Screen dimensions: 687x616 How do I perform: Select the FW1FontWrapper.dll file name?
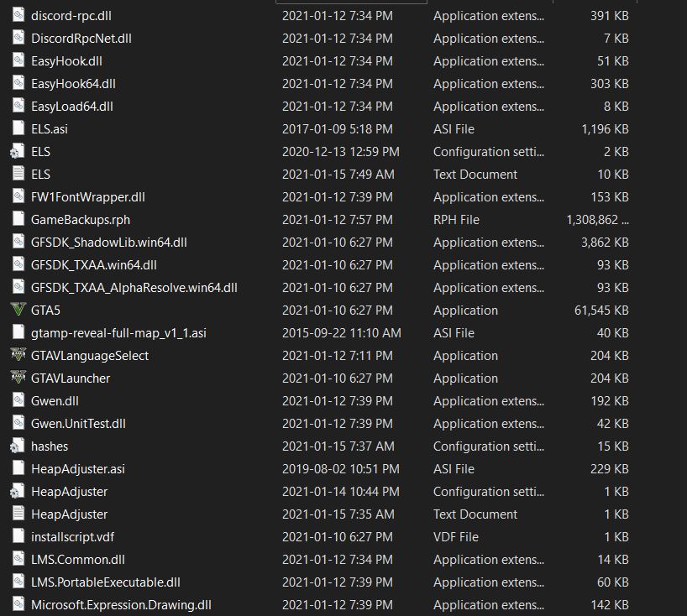click(87, 197)
